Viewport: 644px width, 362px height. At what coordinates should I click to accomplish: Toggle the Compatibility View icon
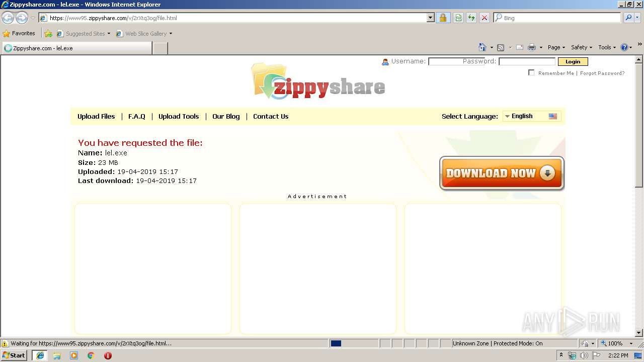coord(458,18)
